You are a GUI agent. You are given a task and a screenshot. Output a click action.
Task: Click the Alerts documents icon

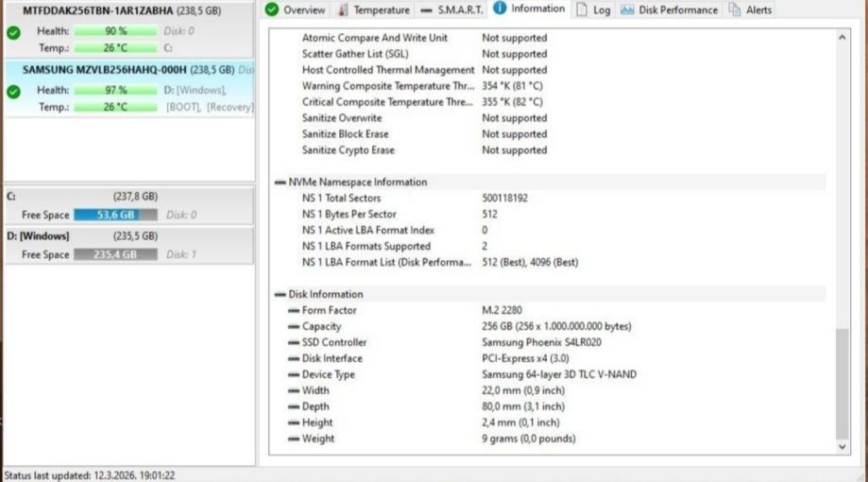click(x=734, y=9)
